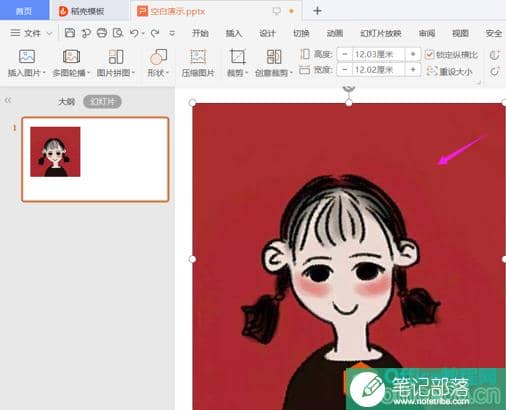Screen dimensions: 506x410
Task: Decrease width with the minus button
Action: (x=345, y=70)
